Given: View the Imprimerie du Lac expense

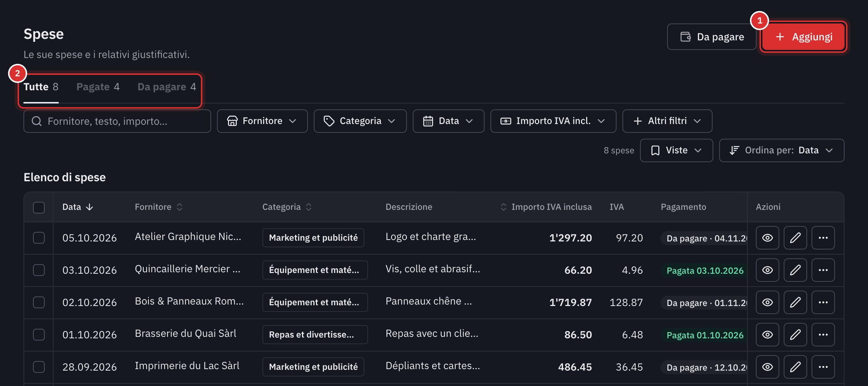Looking at the screenshot, I should point(767,367).
